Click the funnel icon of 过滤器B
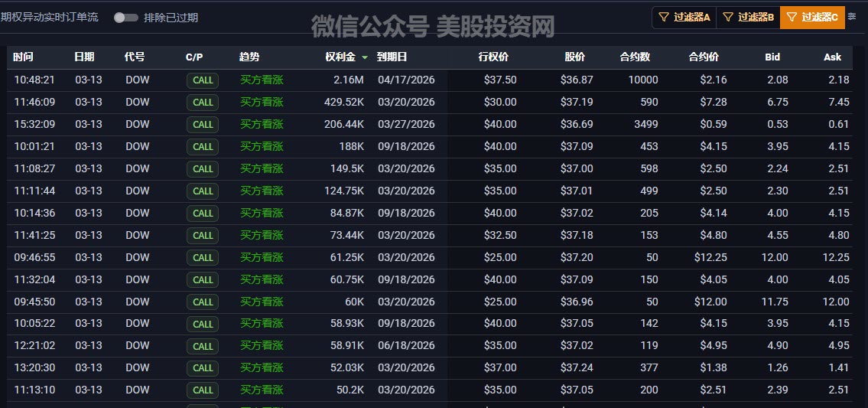The image size is (868, 408). pos(728,17)
